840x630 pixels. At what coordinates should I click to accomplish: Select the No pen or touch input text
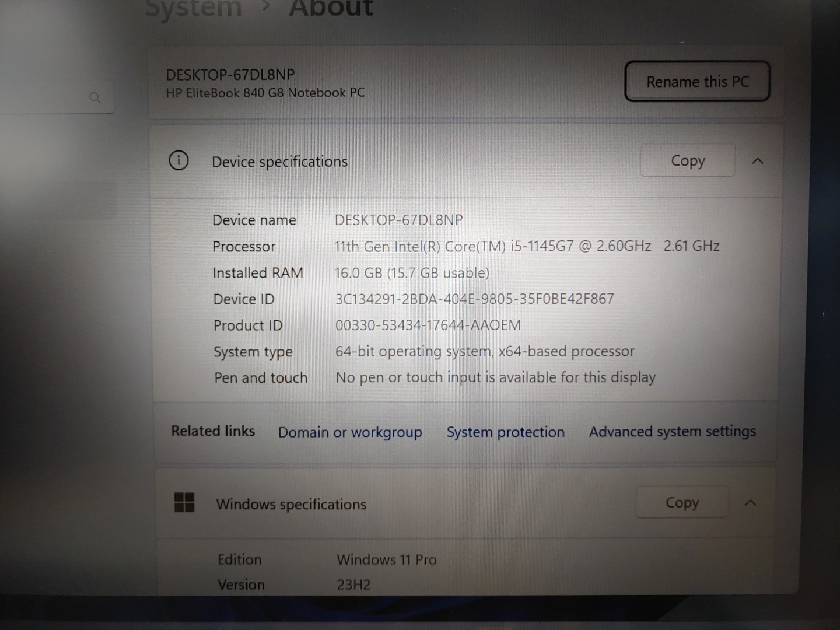[496, 377]
